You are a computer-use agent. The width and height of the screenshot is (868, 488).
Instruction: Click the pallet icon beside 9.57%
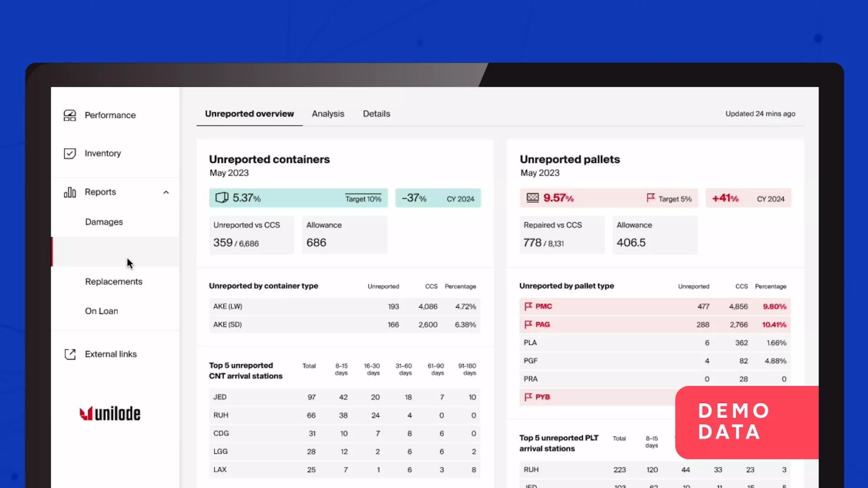pos(533,197)
